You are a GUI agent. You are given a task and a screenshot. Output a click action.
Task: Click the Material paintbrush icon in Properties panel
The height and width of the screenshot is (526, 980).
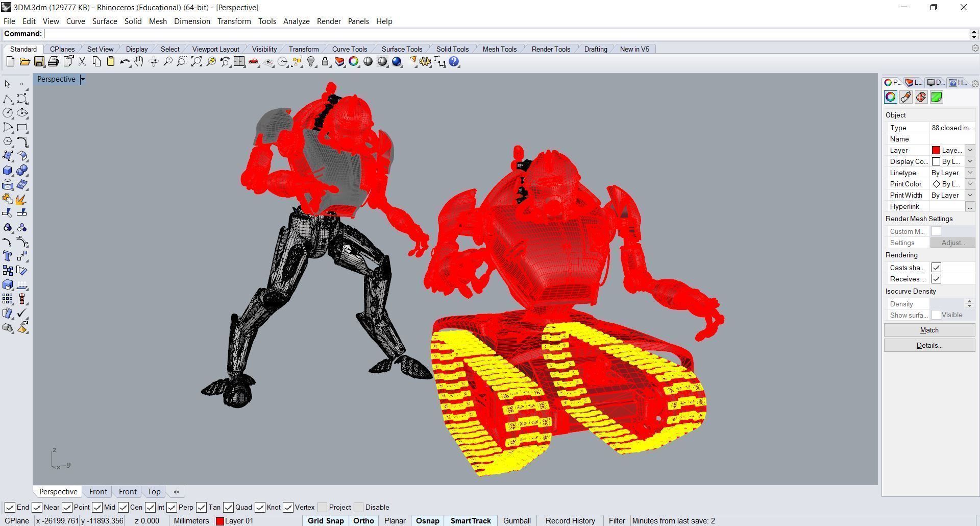tap(905, 97)
